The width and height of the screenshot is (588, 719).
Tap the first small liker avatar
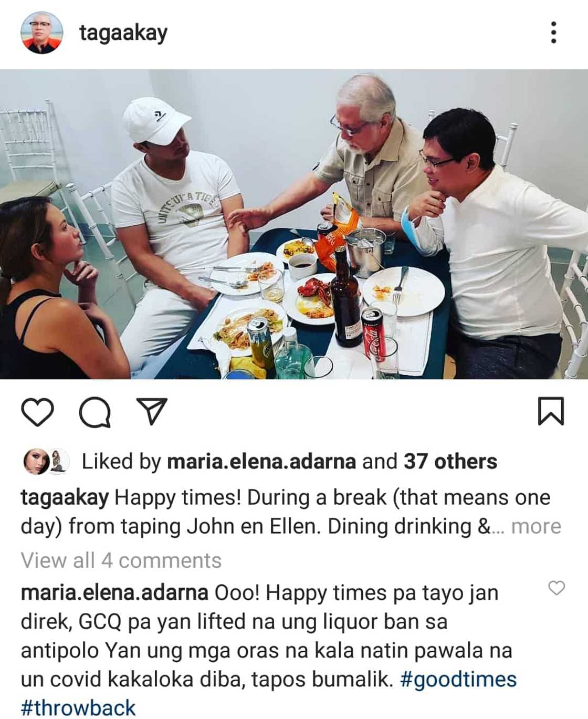click(x=37, y=462)
